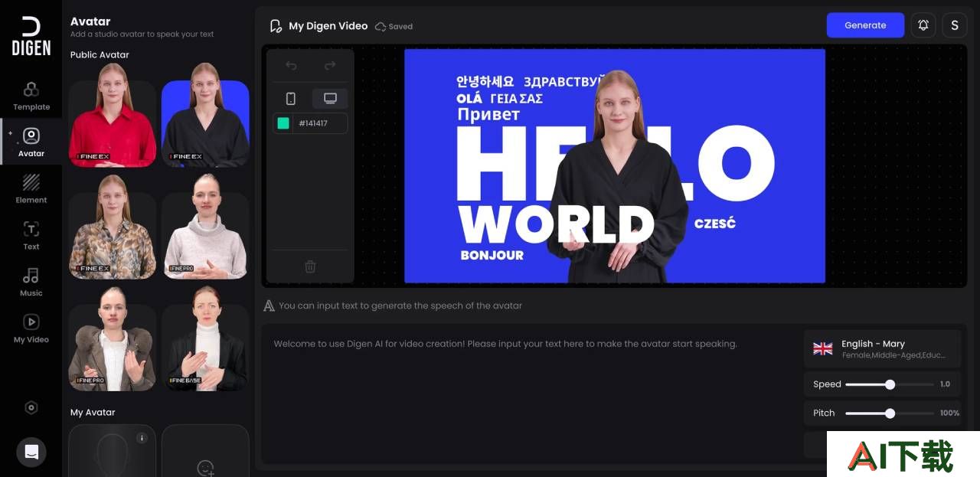Open the S user account menu
Screen dimensions: 980x477
coord(955,25)
